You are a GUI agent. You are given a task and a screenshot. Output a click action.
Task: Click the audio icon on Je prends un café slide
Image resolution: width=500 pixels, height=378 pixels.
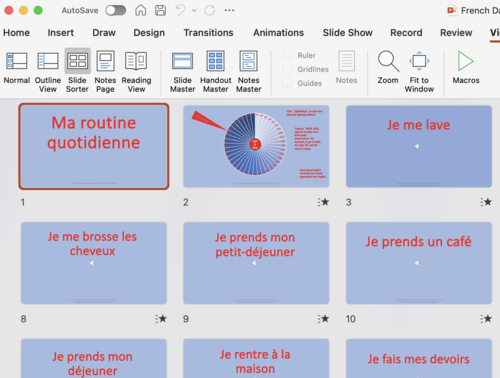click(x=418, y=263)
